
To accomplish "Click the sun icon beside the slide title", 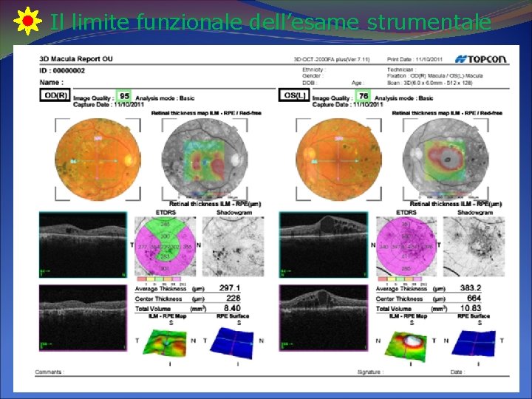I will tap(28, 21).
